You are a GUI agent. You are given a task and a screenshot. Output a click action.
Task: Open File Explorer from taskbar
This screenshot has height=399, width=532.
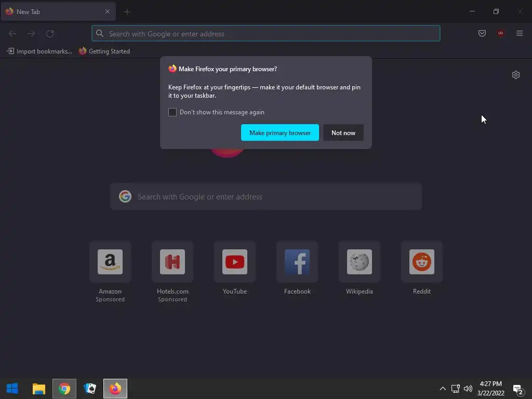38,389
